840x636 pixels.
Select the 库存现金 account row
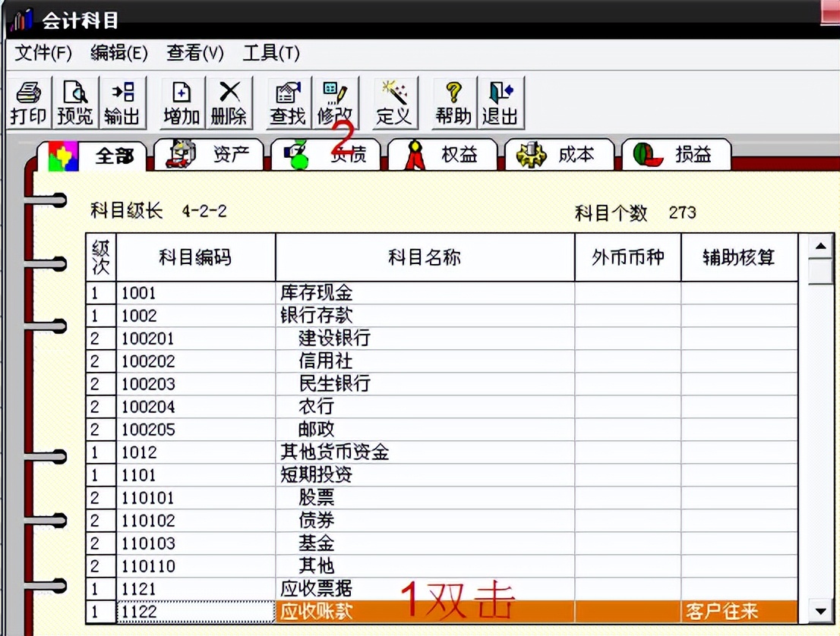[319, 293]
